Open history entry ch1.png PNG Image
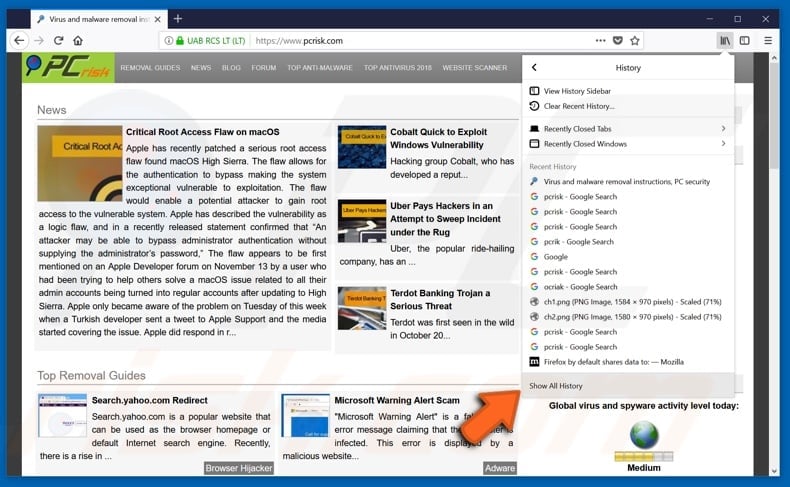 [x=628, y=302]
